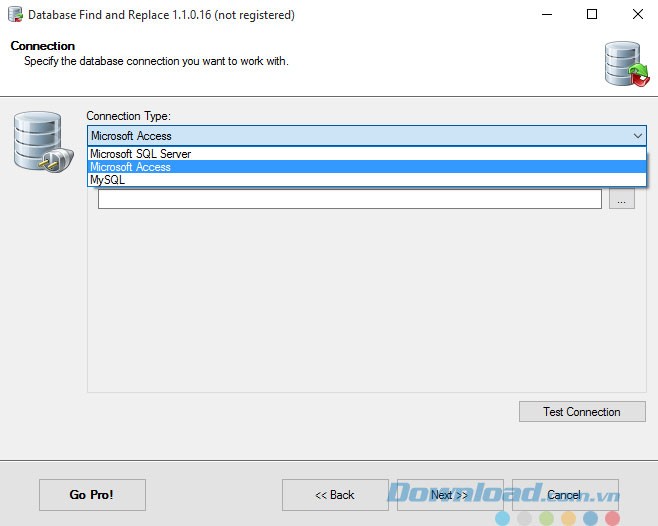This screenshot has height=526, width=658.
Task: Cancel the connection wizard
Action: click(x=565, y=495)
